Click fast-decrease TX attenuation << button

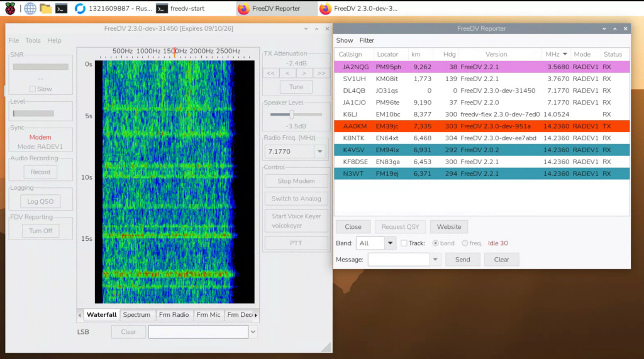click(x=270, y=73)
